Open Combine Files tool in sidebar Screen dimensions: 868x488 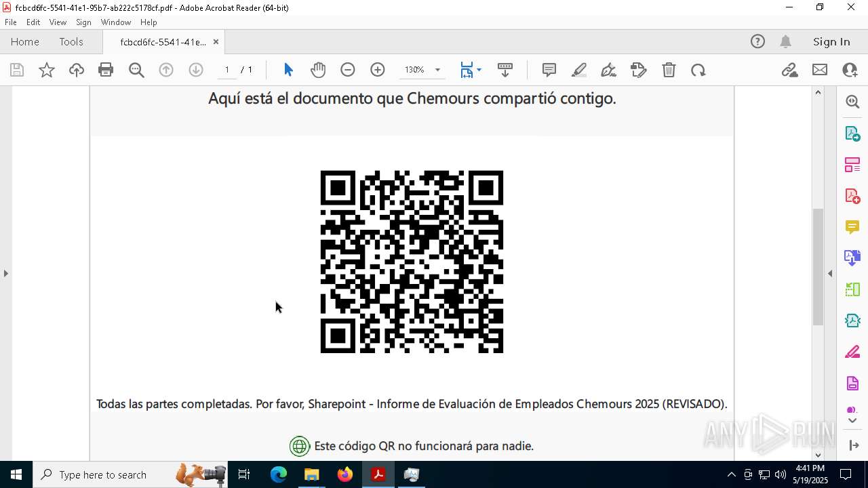pyautogui.click(x=852, y=258)
